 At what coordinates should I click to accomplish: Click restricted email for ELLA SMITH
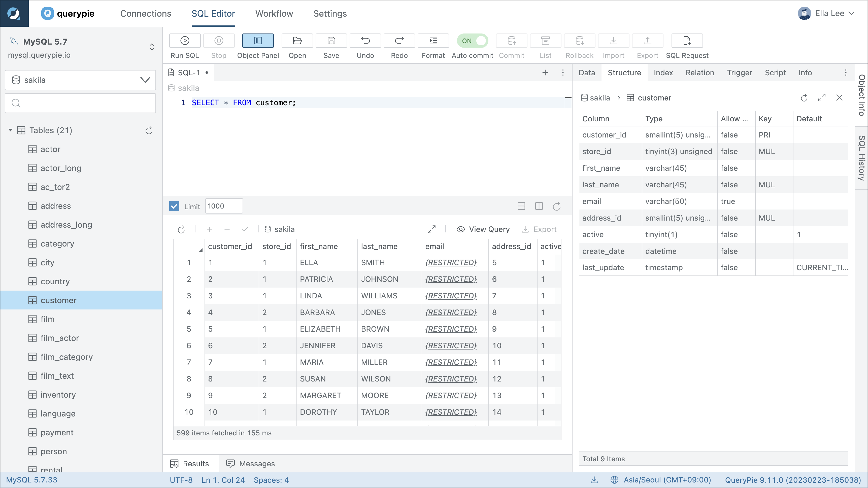click(451, 262)
